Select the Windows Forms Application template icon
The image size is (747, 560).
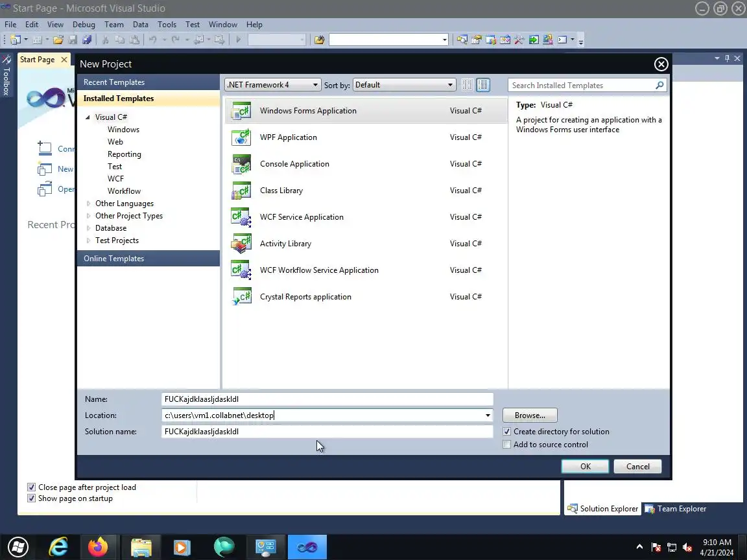click(241, 110)
